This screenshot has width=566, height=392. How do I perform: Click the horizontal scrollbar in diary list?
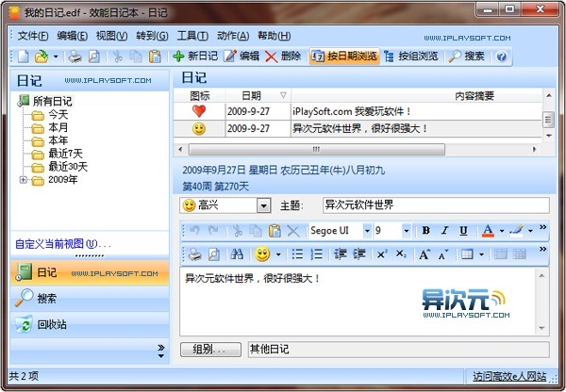317,149
